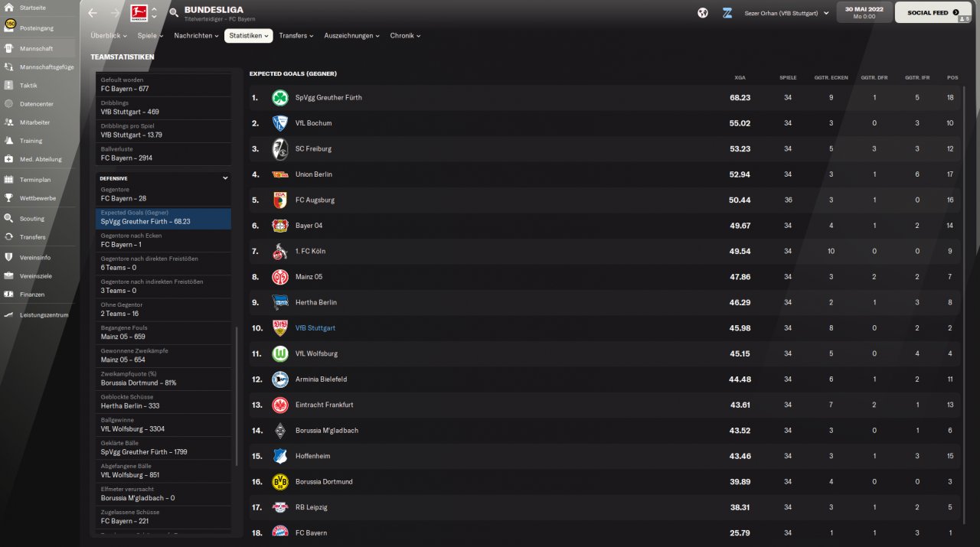Open Taktik icon in sidebar

click(x=9, y=85)
